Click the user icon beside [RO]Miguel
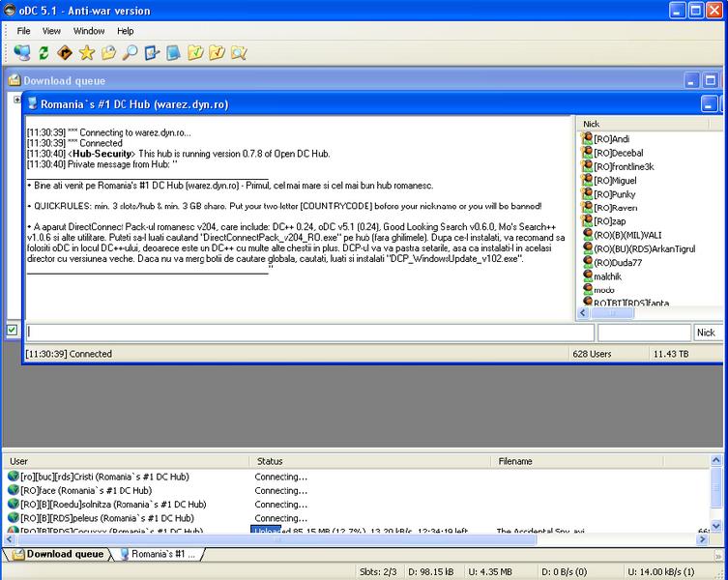Viewport: 728px width, 580px height. pos(587,180)
